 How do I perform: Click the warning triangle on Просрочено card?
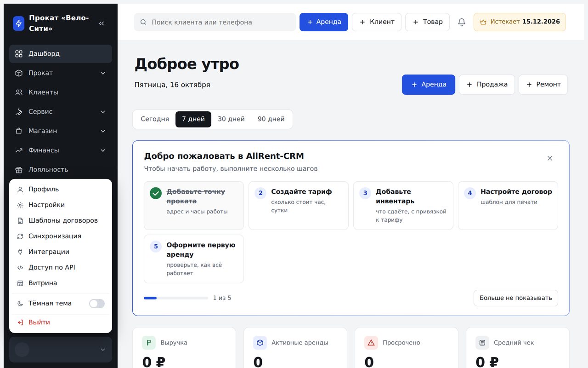pyautogui.click(x=371, y=343)
